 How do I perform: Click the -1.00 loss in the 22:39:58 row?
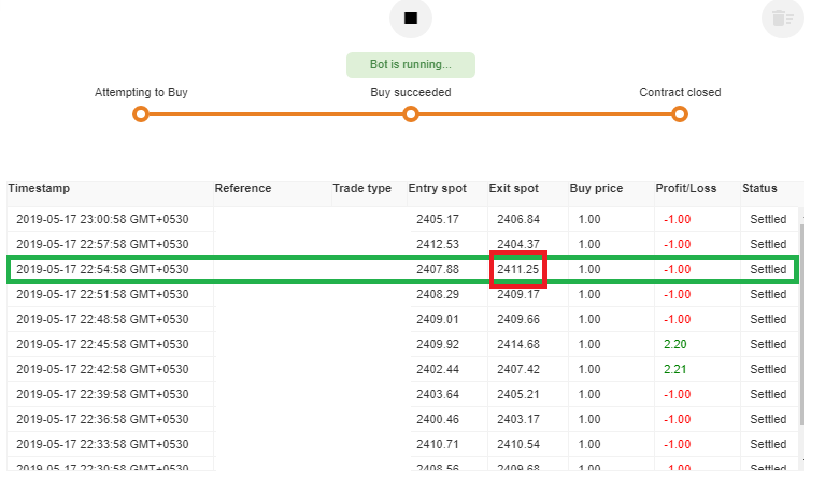point(677,394)
